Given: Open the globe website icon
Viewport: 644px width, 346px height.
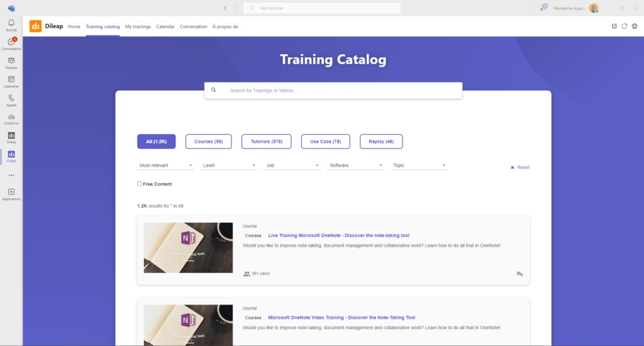Looking at the screenshot, I should [635, 26].
